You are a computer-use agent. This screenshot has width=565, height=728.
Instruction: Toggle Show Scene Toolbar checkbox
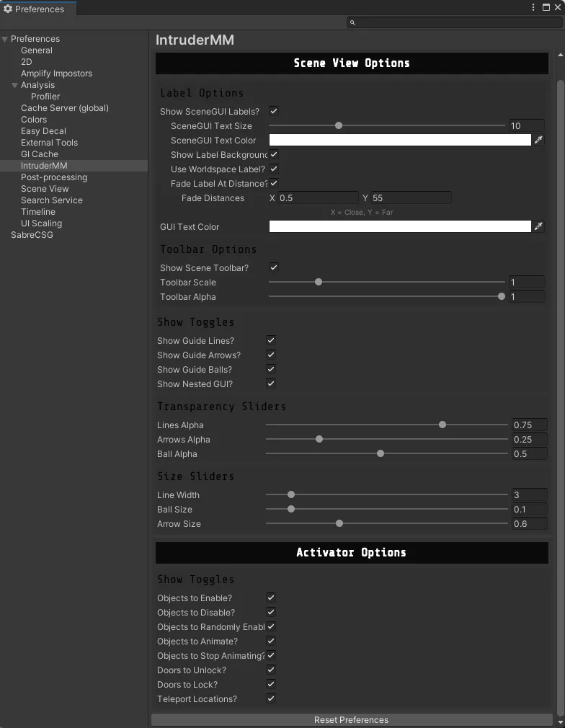pyautogui.click(x=274, y=267)
